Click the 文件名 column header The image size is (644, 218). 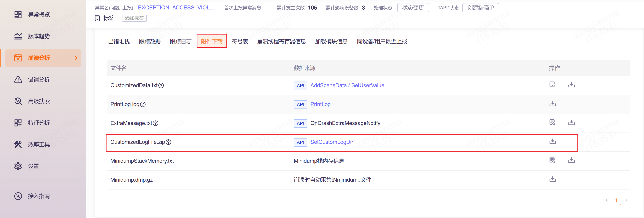[x=118, y=68]
